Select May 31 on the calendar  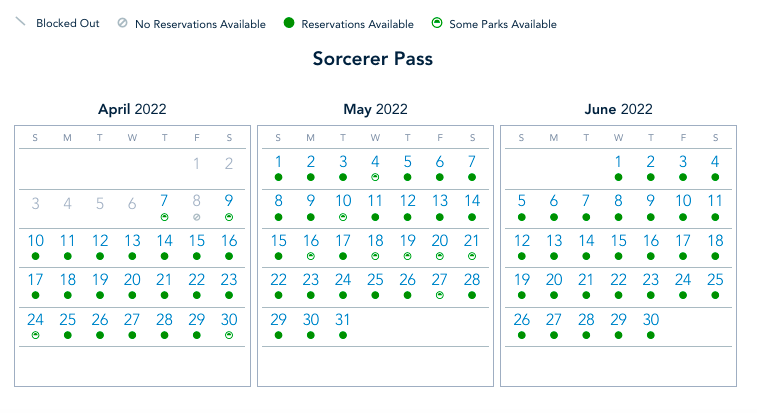(x=343, y=320)
